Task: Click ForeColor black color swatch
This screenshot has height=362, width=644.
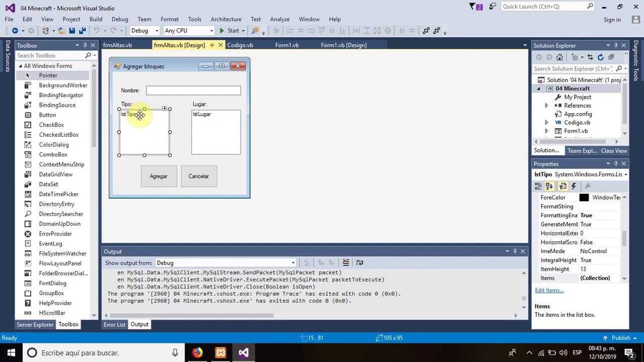Action: (x=584, y=198)
